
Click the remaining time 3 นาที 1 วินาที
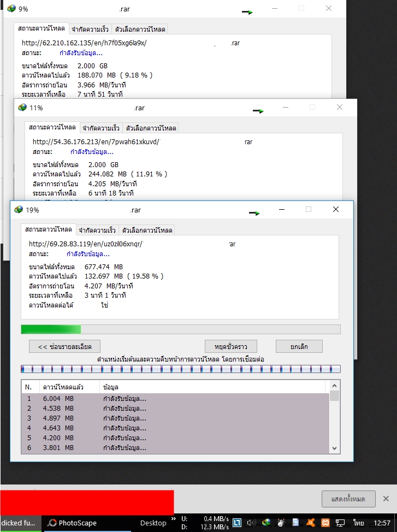[x=105, y=295]
